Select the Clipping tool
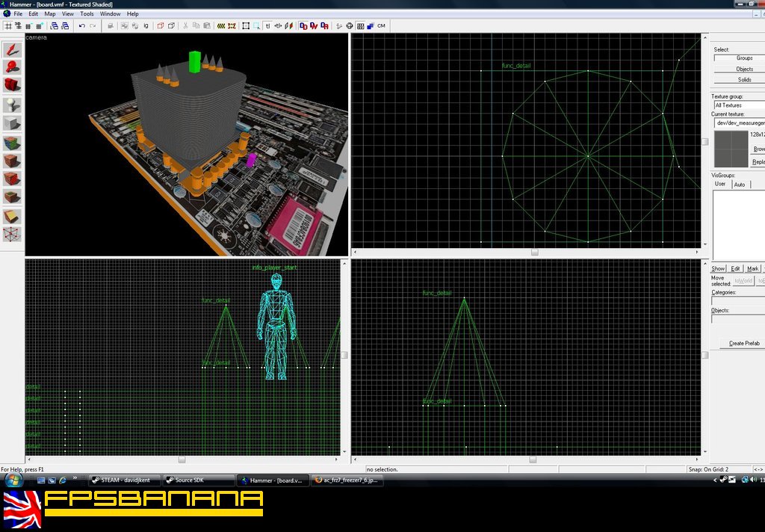 coord(12,216)
